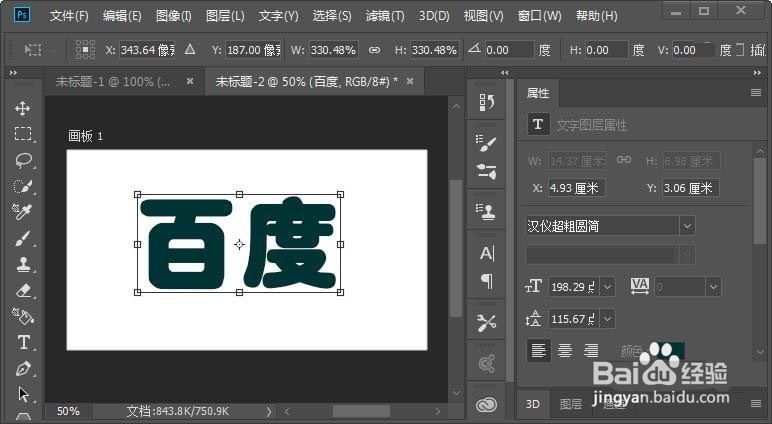This screenshot has width=772, height=424.
Task: Open the 图层(L) menu
Action: (225, 16)
